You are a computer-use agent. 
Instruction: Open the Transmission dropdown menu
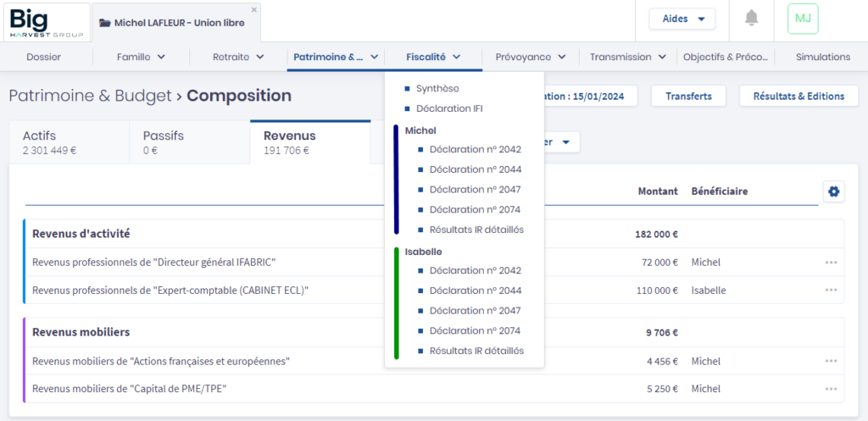pos(627,57)
